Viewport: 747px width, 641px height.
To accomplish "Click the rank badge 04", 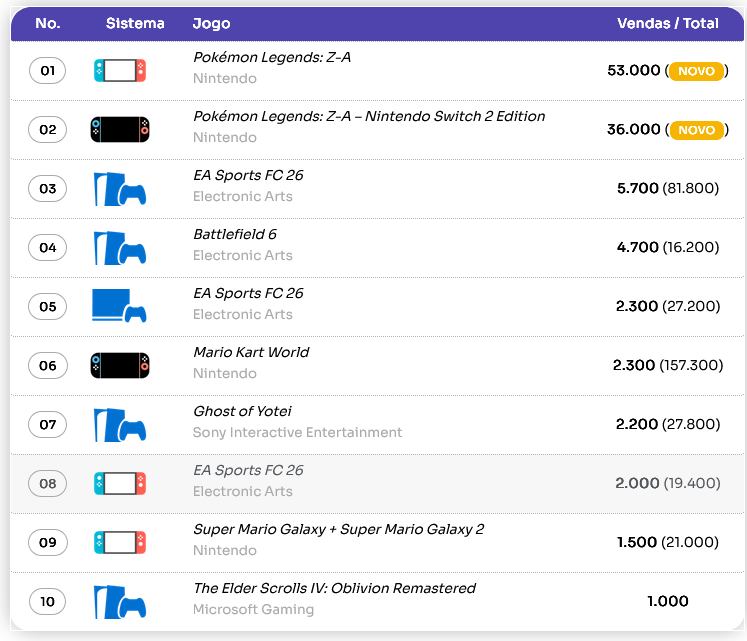I will 48,248.
